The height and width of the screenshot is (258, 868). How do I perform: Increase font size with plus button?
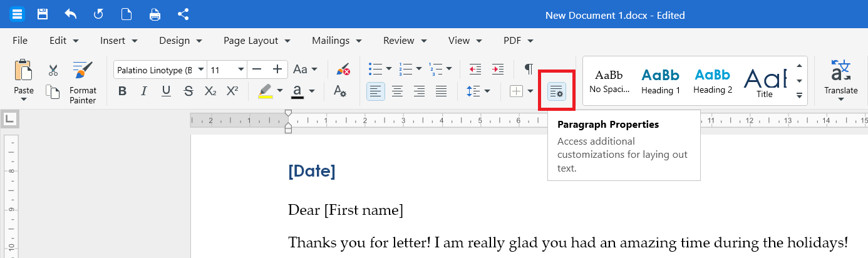pyautogui.click(x=277, y=70)
